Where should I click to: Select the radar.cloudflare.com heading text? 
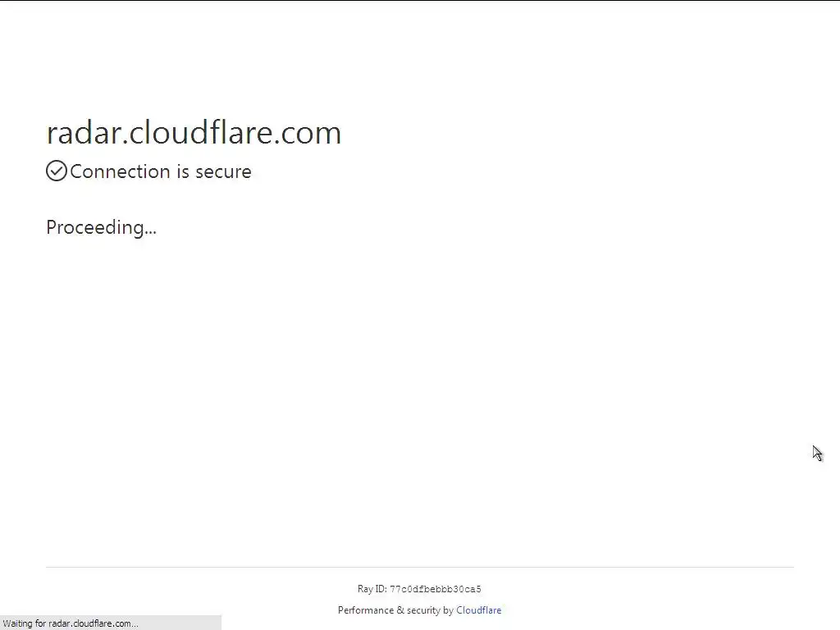point(194,132)
